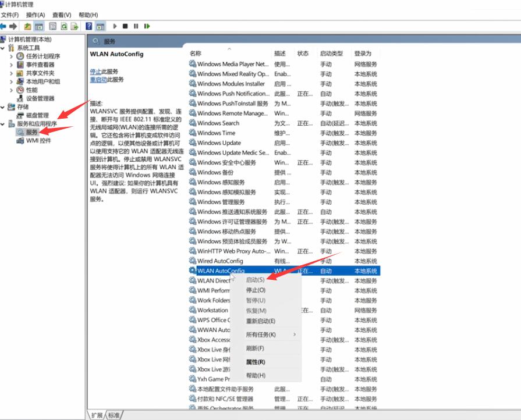
Task: Select the Windows Search service row
Action: 284,123
